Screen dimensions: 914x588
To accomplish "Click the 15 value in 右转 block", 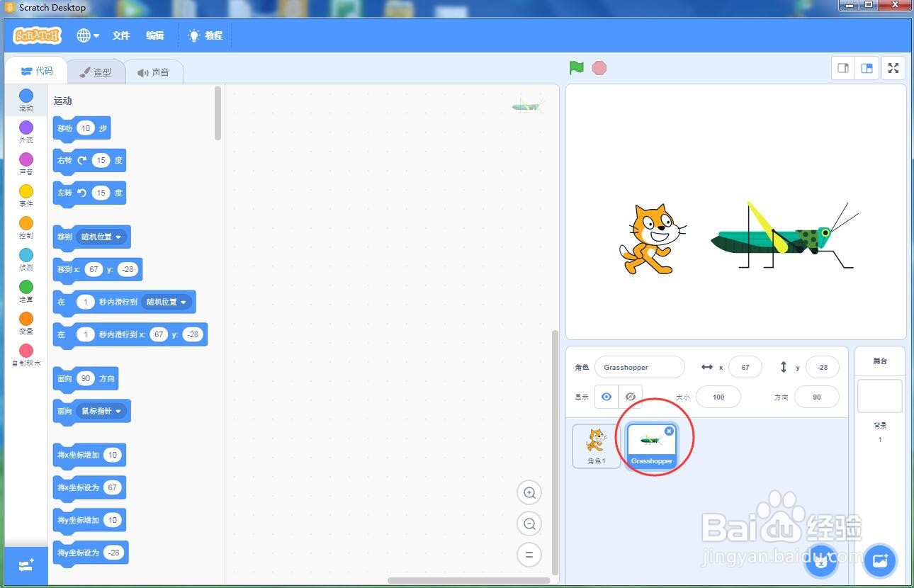I will [x=101, y=160].
